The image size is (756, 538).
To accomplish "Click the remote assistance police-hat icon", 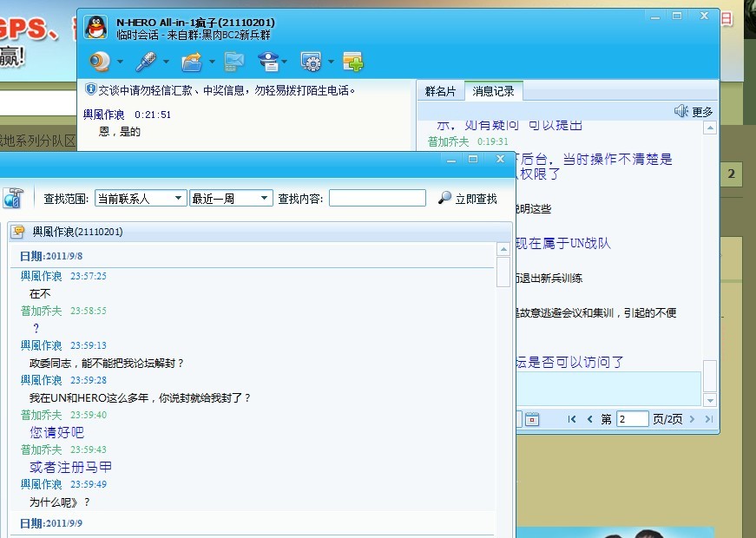I will (268, 62).
